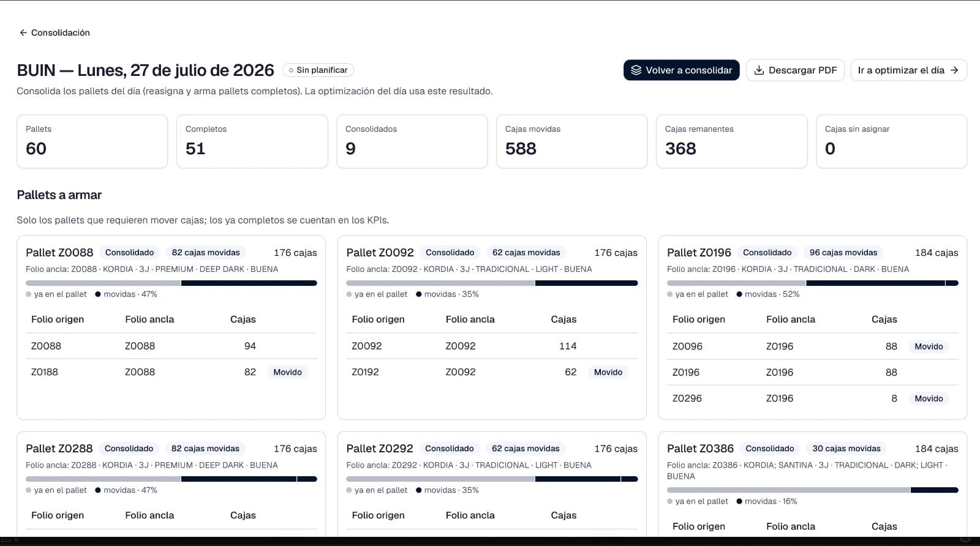Click the "Pallet Z0088" card title
980x546 pixels.
pos(59,253)
